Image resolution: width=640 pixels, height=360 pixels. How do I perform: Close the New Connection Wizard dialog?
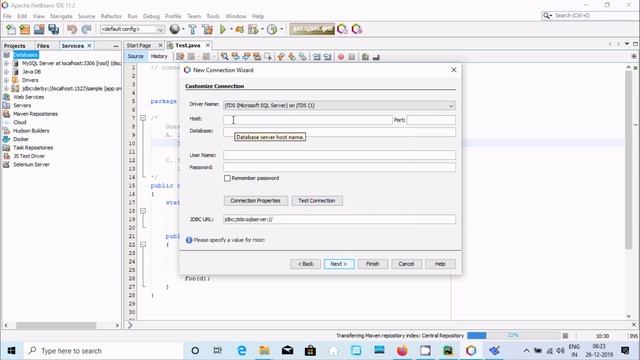(x=453, y=70)
